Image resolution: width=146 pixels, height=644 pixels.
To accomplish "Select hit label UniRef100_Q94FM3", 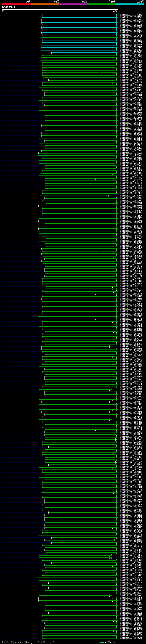I will 131,329.
